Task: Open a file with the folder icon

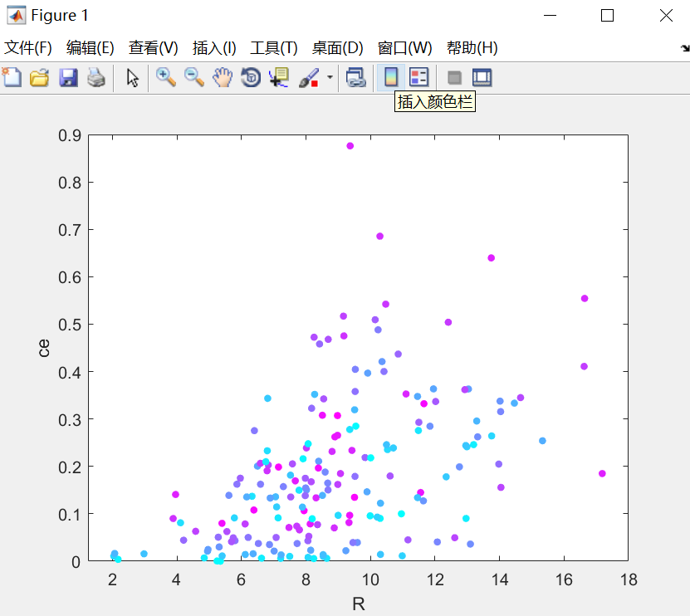Action: point(40,77)
